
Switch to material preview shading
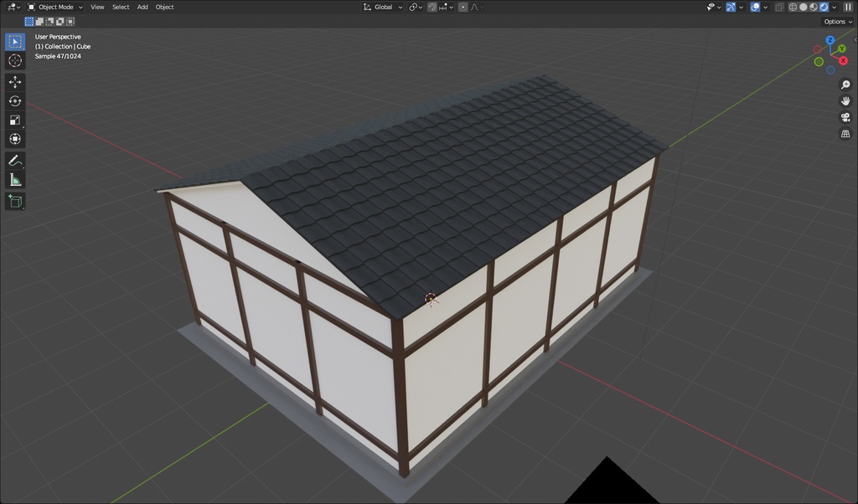[814, 7]
